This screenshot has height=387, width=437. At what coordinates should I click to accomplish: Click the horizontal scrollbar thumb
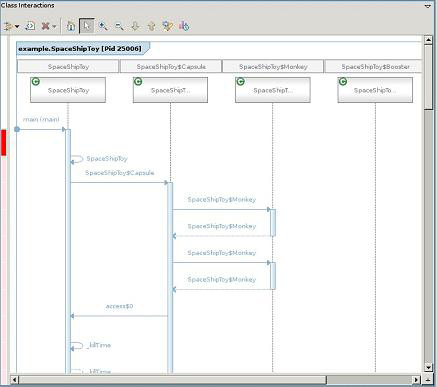(x=172, y=380)
